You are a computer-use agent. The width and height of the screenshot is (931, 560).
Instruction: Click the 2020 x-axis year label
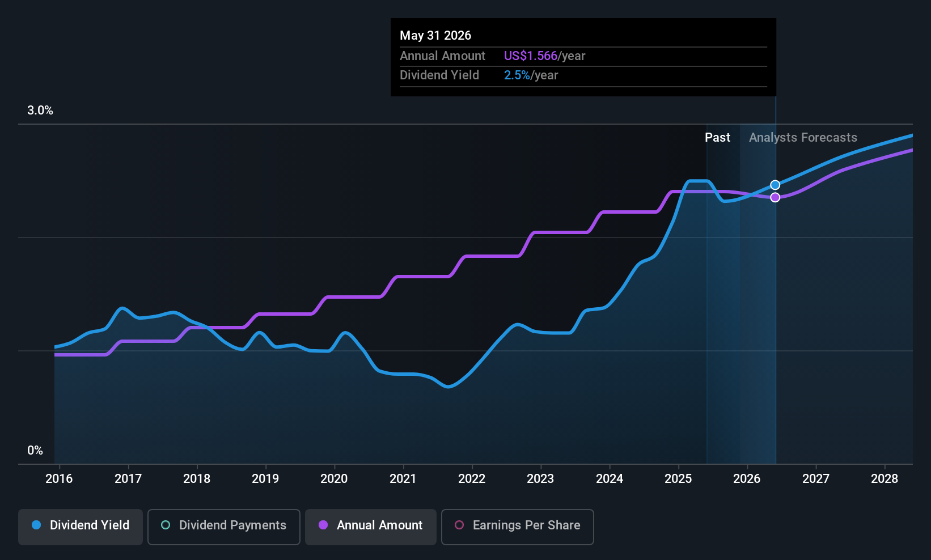[x=334, y=479]
